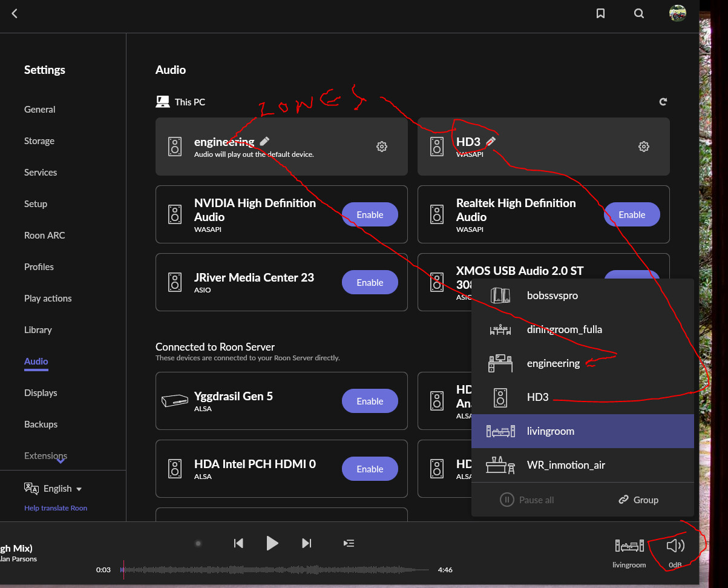This screenshot has width=728, height=588.
Task: Open the play queue icon
Action: tap(349, 543)
